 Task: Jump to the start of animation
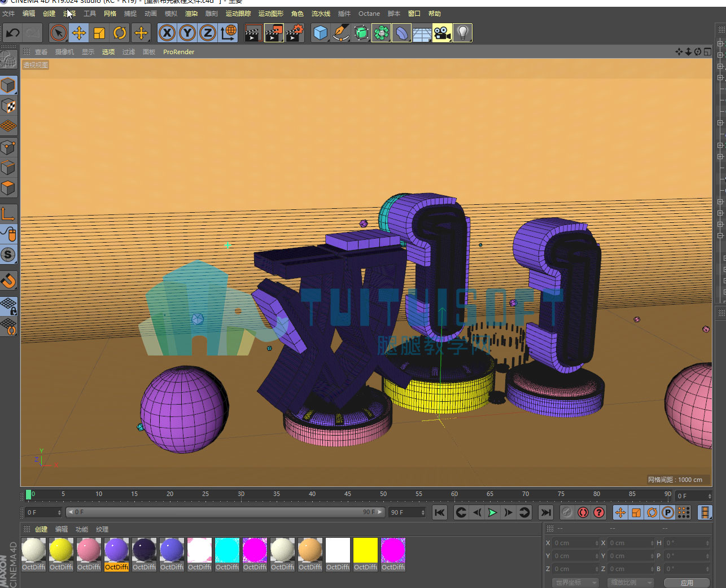tap(439, 512)
